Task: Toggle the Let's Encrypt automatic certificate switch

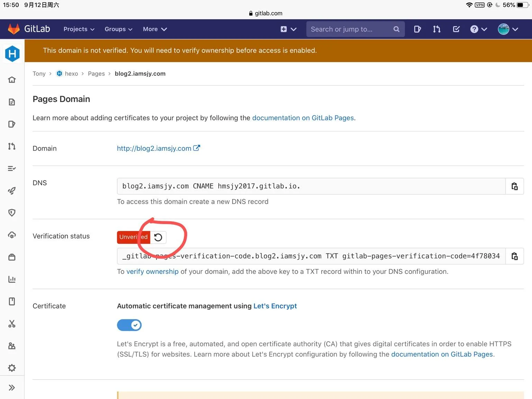Action: 129,325
